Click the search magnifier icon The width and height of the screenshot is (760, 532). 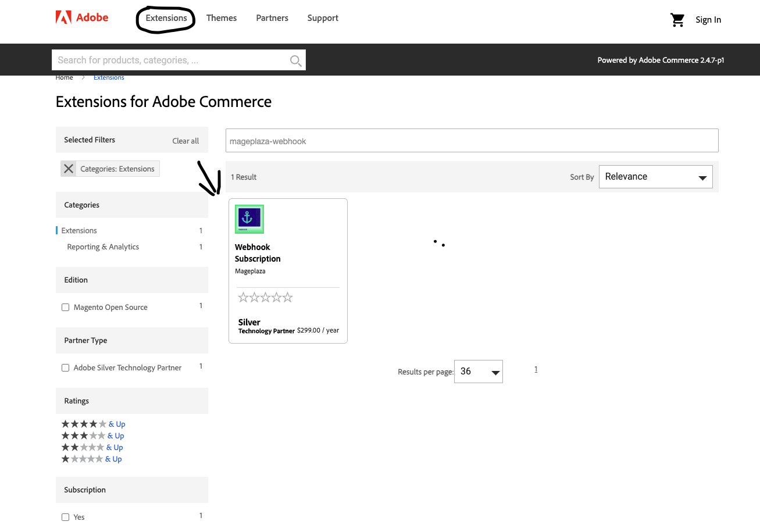[x=295, y=60]
